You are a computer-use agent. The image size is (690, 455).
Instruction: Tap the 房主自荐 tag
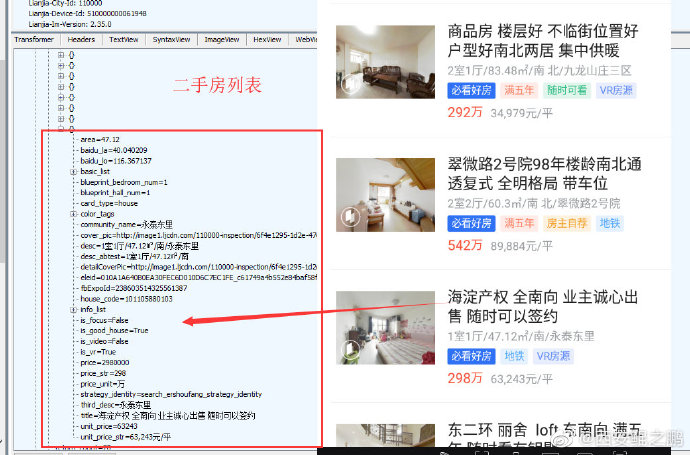(x=567, y=224)
